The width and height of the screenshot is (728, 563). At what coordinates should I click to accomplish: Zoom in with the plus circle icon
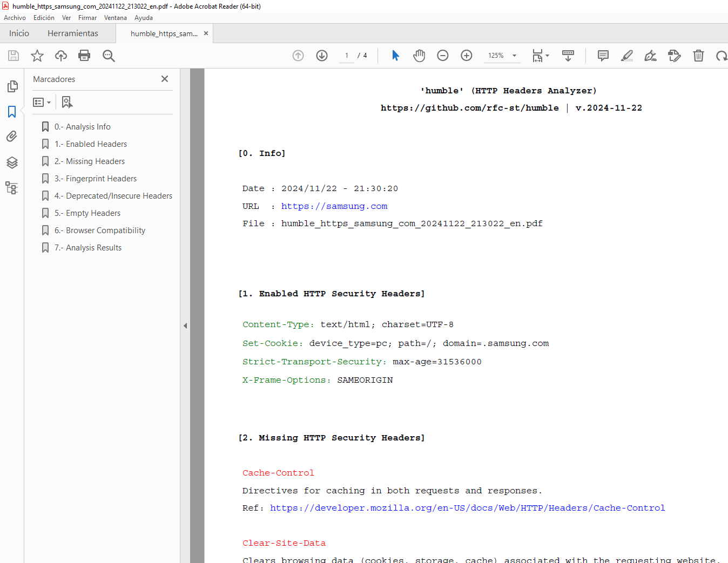[467, 56]
